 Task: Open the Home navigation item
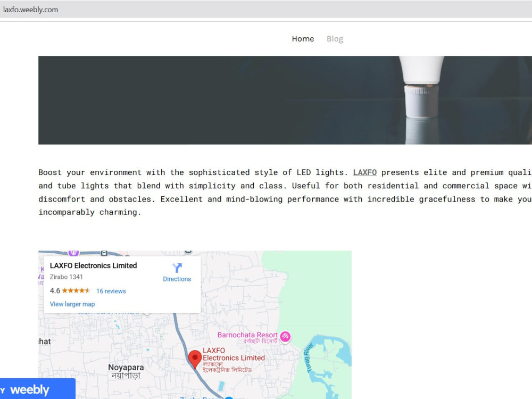pyautogui.click(x=303, y=39)
